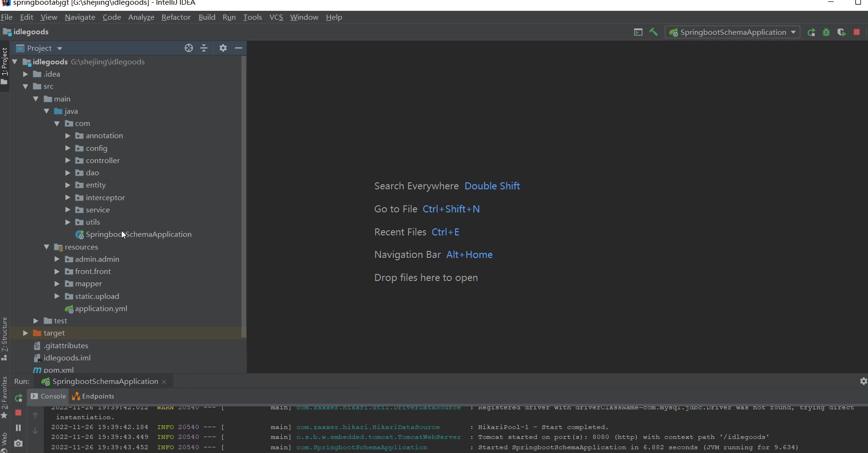Click the Build Project hammer icon
868x453 pixels.
click(x=653, y=32)
